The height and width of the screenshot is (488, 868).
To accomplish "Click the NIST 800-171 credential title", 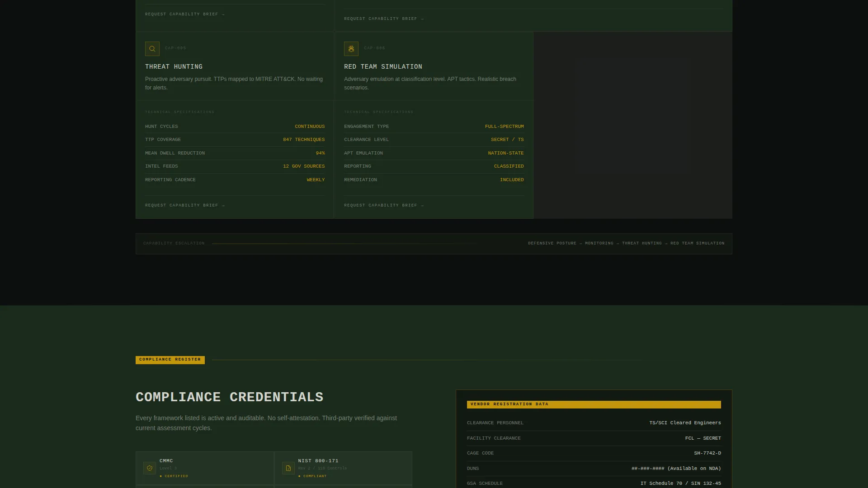I will point(318,461).
